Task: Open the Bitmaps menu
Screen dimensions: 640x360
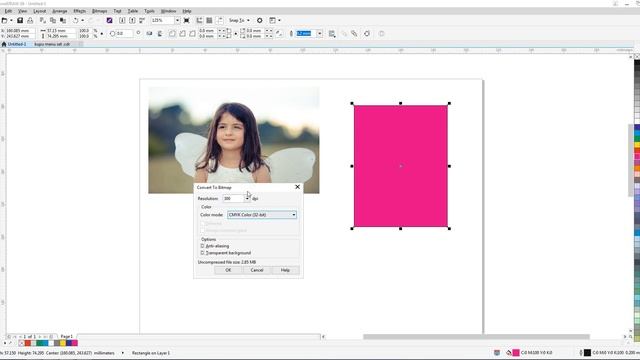Action: 100,11
